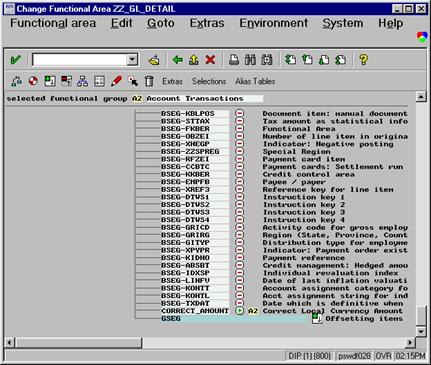Click the Extras toolbar button
Image resolution: width=431 pixels, height=365 pixels.
point(172,81)
